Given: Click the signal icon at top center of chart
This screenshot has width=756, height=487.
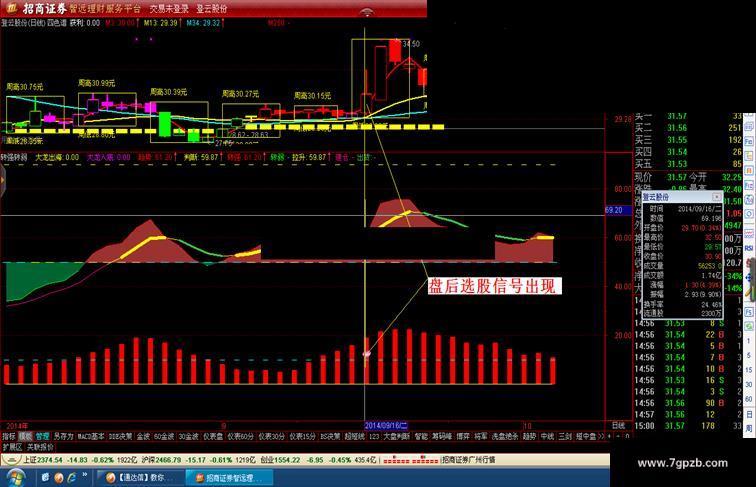Looking at the screenshot, I should point(367,12).
